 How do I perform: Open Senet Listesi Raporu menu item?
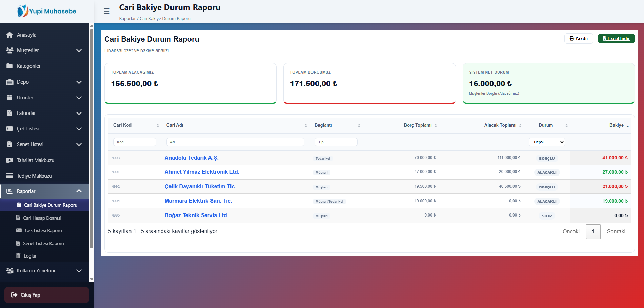click(x=43, y=243)
